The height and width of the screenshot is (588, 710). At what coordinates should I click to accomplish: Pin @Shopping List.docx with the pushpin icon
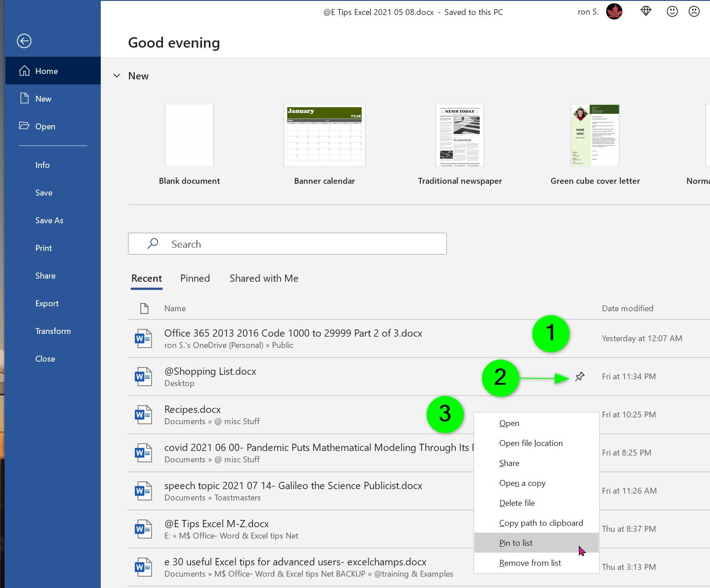[580, 377]
